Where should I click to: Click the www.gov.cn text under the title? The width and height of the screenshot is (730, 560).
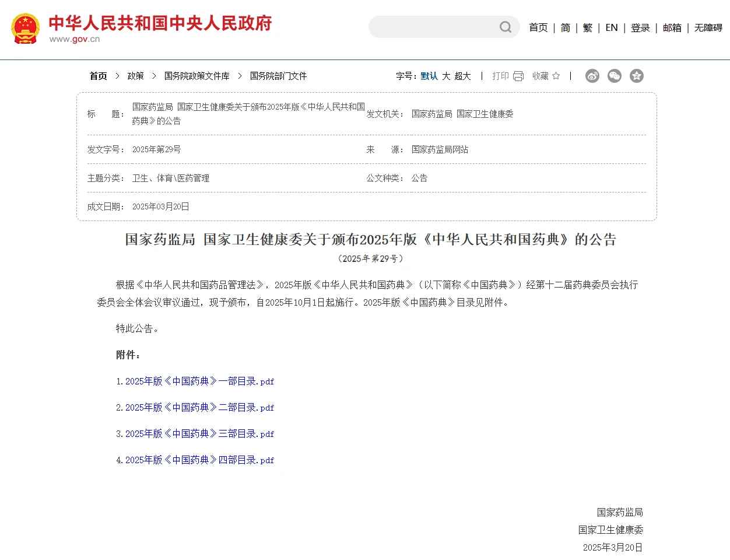(x=75, y=39)
